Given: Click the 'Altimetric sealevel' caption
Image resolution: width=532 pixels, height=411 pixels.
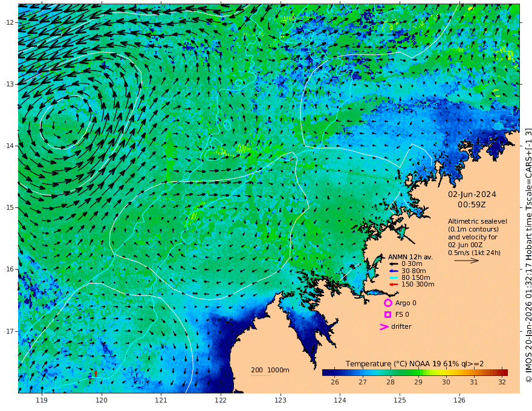Looking at the screenshot, I should pos(478,221).
